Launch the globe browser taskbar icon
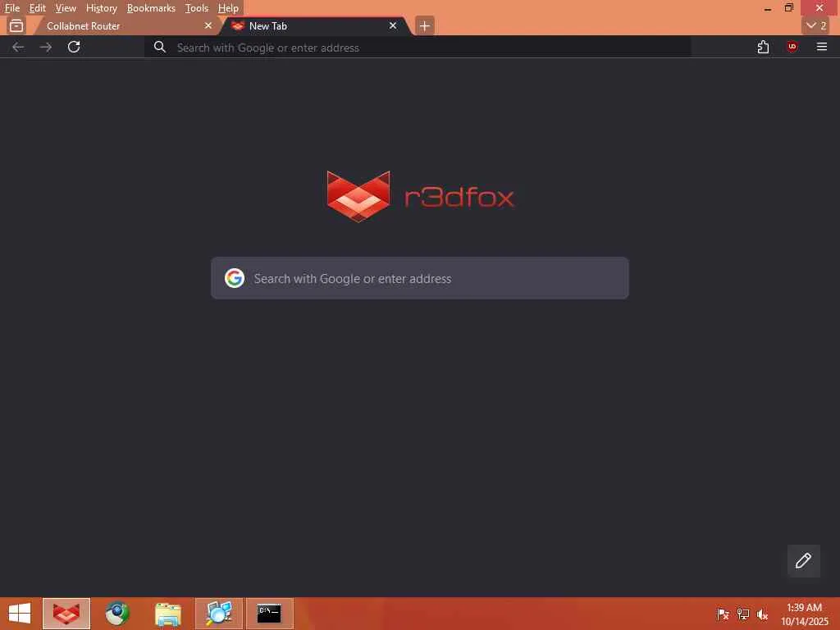840x630 pixels. 116,614
